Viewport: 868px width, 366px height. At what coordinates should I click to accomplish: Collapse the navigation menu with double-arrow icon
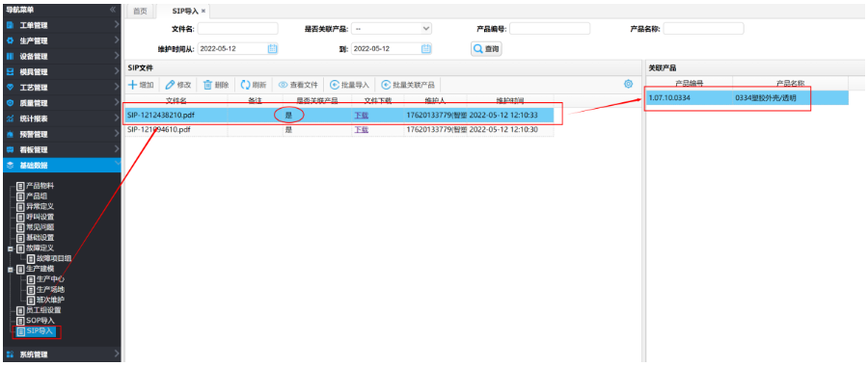tap(113, 10)
